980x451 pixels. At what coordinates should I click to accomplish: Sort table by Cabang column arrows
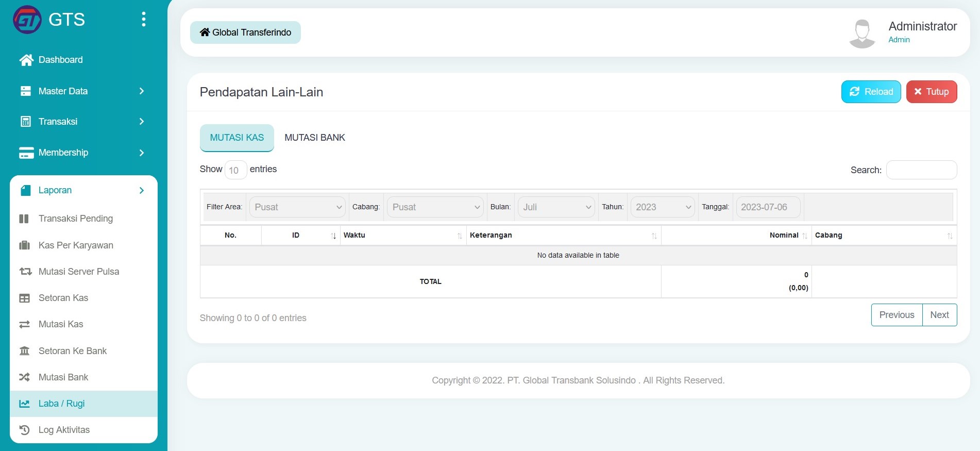[x=950, y=236]
